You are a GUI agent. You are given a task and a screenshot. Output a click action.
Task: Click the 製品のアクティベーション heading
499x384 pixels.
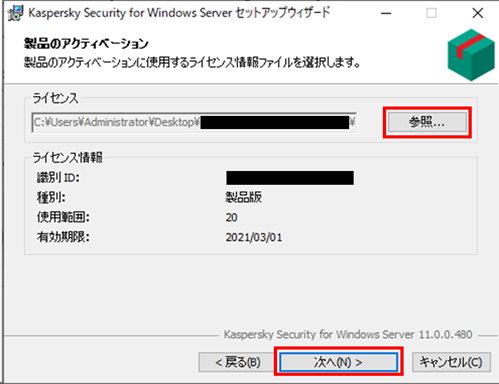86,43
